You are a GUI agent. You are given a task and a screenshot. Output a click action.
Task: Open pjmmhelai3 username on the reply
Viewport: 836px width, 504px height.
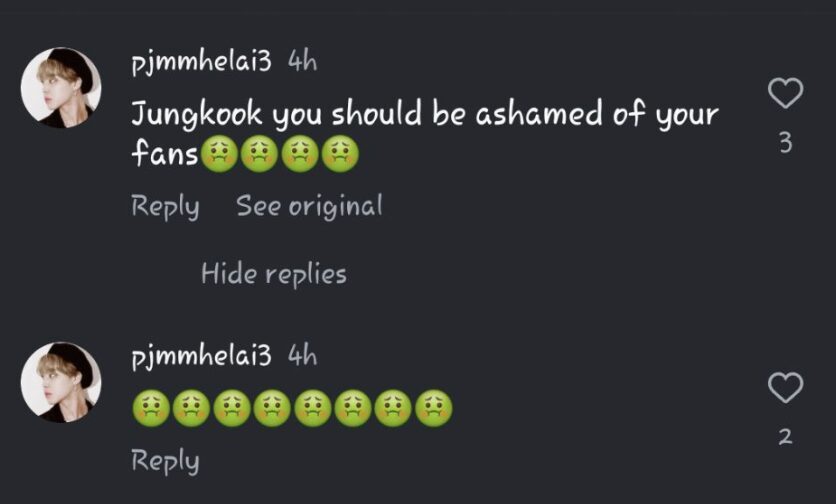click(x=201, y=356)
